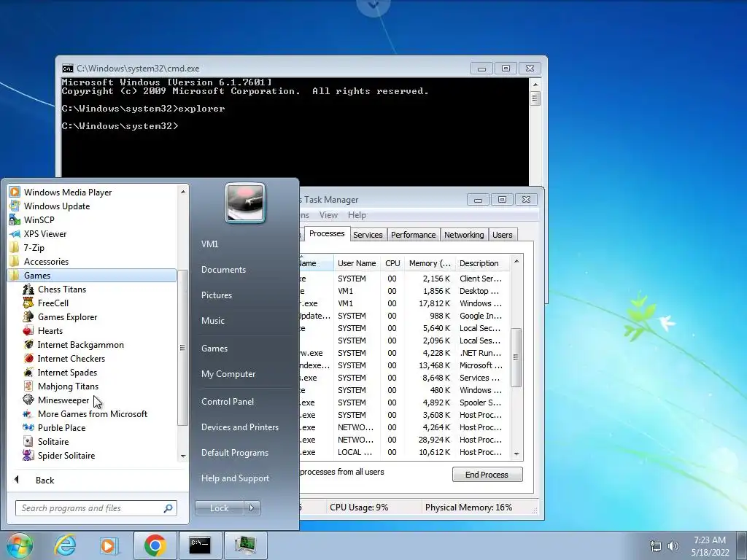Sort processes by CPU column
Screen dimensions: 747x560
[x=392, y=263]
